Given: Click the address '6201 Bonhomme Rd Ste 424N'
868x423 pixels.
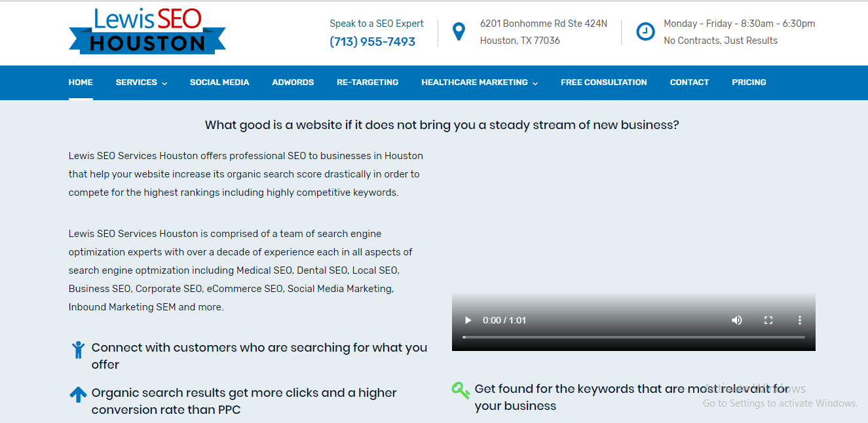Looking at the screenshot, I should click(x=544, y=24).
